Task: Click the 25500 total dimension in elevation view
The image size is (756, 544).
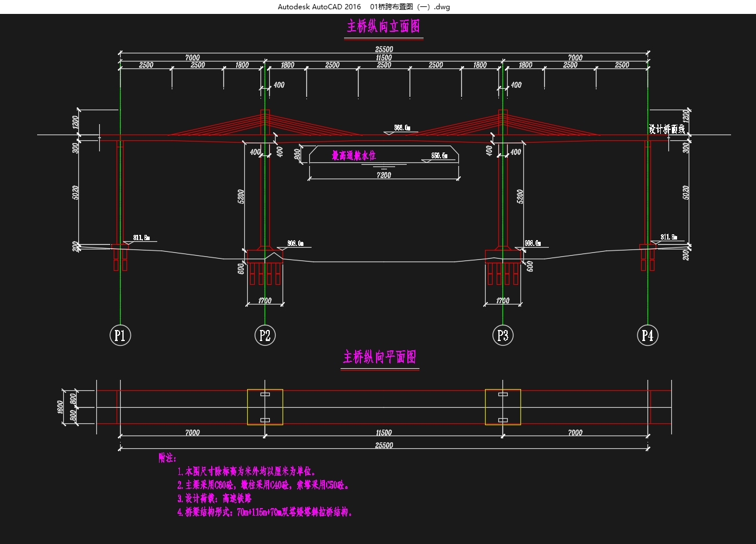Action: pyautogui.click(x=384, y=50)
